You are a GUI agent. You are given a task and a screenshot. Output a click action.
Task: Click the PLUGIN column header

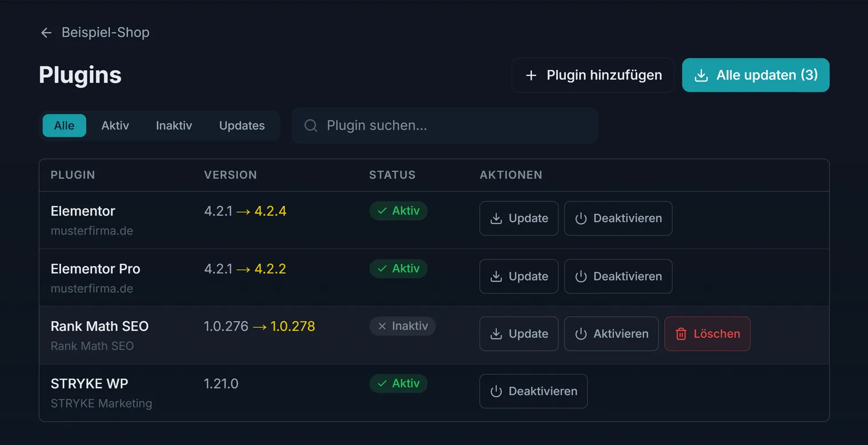click(73, 175)
